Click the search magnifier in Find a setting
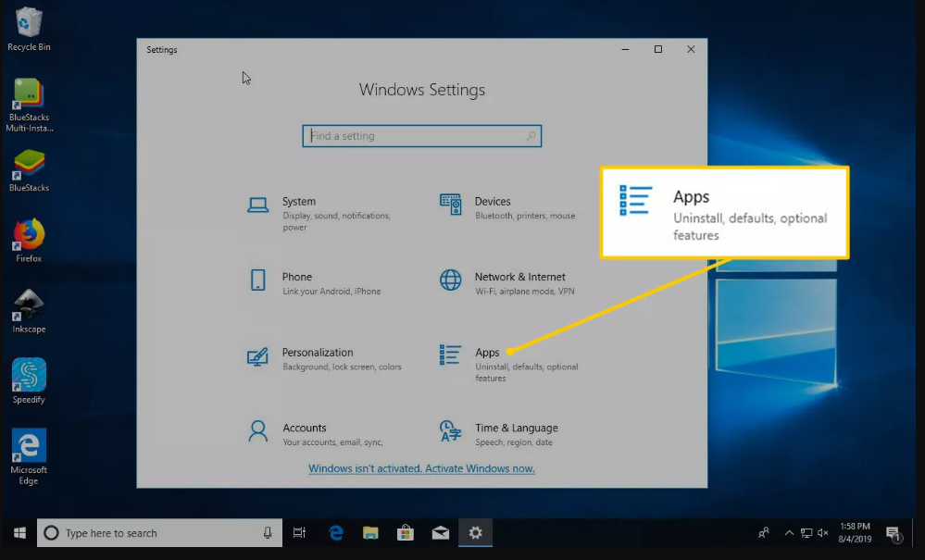Screen dimensions: 925x560 [x=531, y=135]
